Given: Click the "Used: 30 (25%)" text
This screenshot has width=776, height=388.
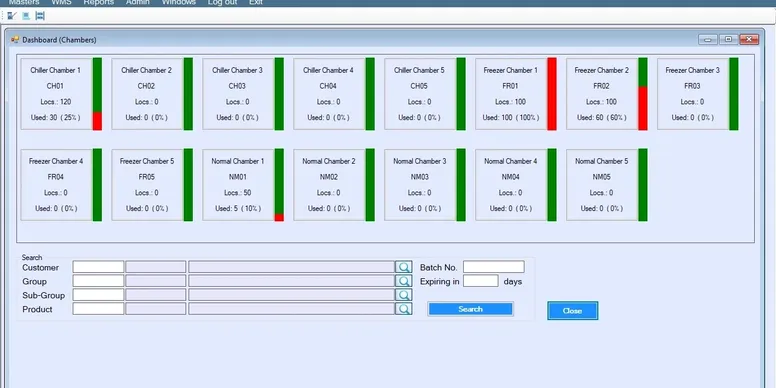Looking at the screenshot, I should click(x=56, y=118).
